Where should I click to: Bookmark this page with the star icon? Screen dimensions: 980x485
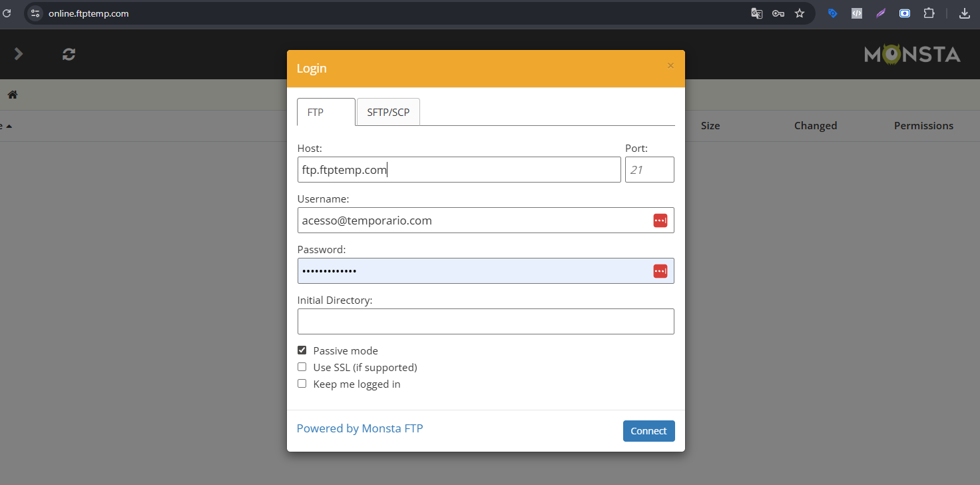coord(800,13)
